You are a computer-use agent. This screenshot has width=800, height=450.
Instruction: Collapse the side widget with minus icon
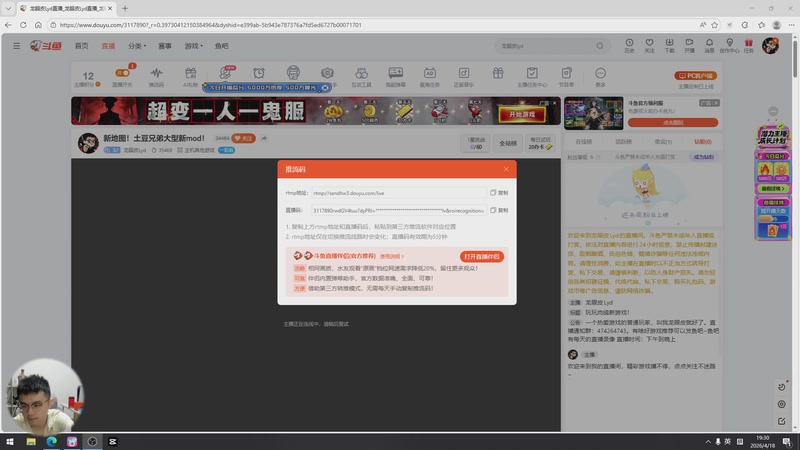coord(773,111)
